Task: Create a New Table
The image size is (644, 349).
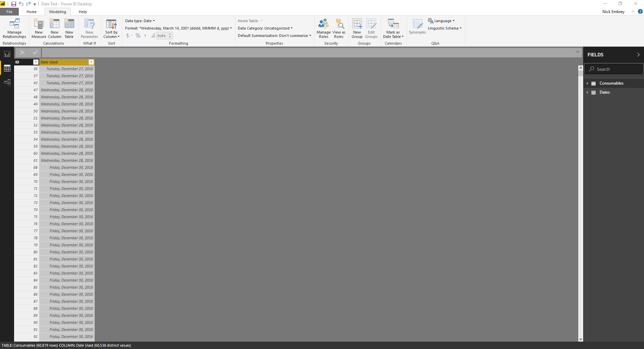Action: (x=69, y=29)
